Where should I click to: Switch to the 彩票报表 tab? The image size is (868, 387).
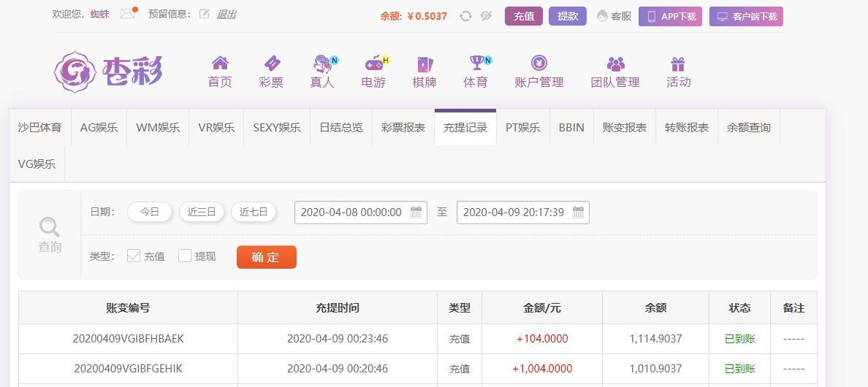[x=403, y=127]
